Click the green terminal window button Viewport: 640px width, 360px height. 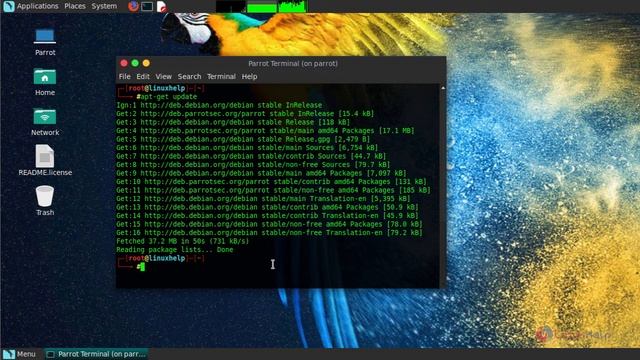click(x=135, y=63)
